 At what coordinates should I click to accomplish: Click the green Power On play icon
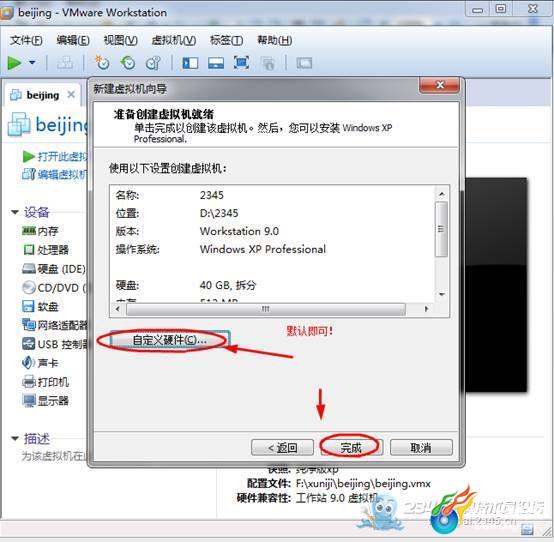[x=14, y=63]
